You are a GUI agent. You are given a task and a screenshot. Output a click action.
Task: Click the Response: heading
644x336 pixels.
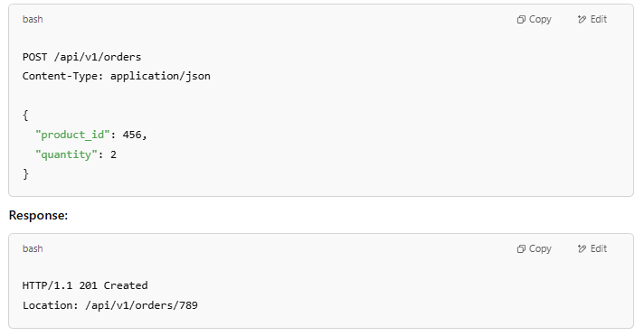click(38, 215)
